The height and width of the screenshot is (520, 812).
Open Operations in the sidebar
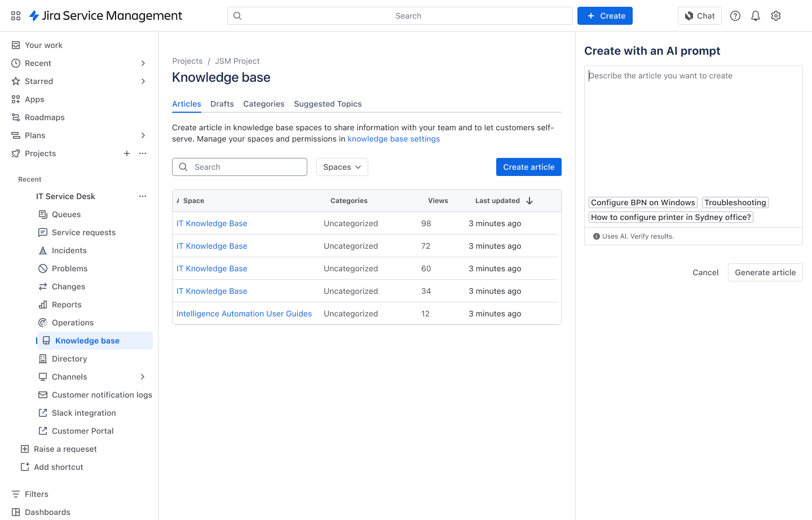(73, 323)
